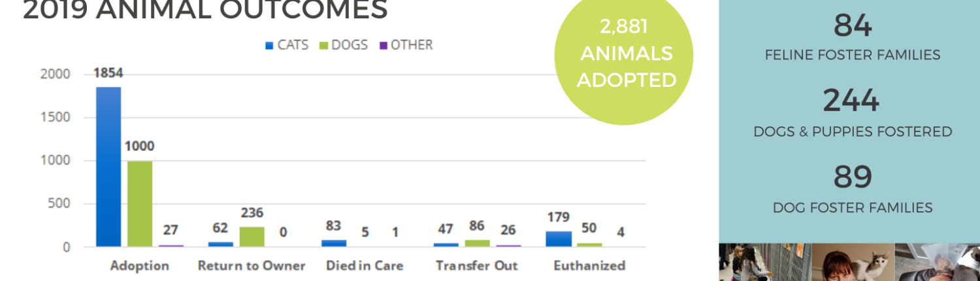Click the 84 Feline Foster Families stat

[853, 38]
